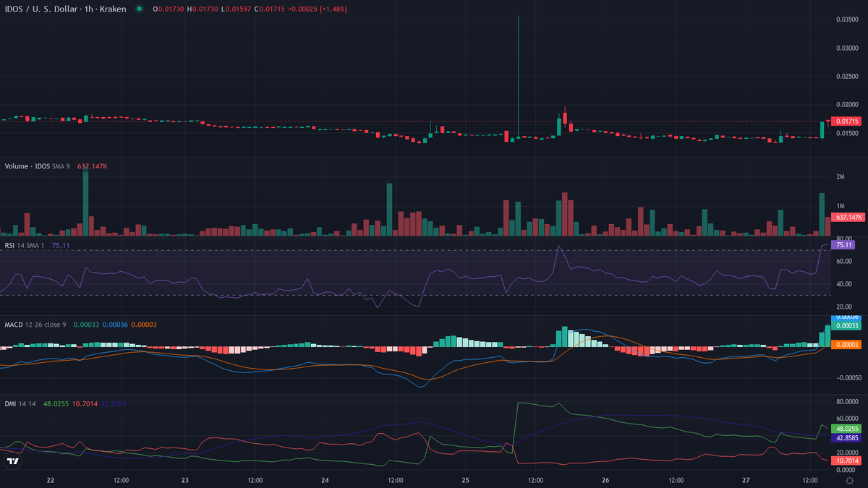Click date label 26 on time axis

605,480
